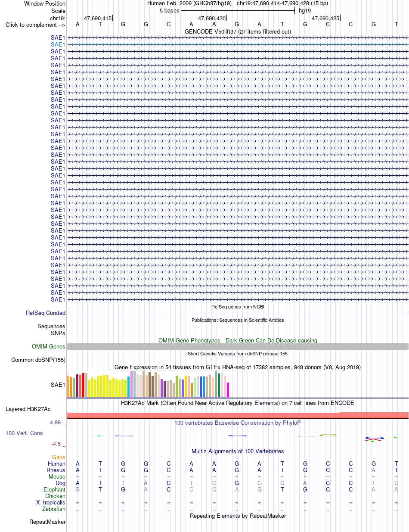Screen dimensions: 409x532
Task: Click the Window Position label
Action: pyautogui.click(x=45, y=3)
